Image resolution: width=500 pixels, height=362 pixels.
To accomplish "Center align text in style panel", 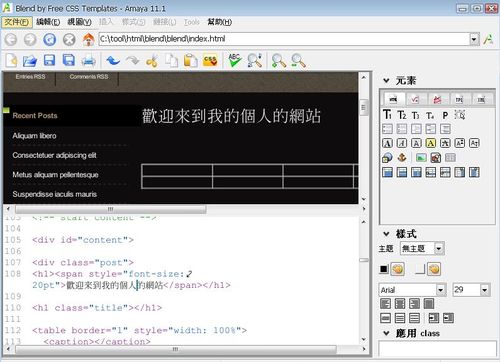I will pos(400,304).
